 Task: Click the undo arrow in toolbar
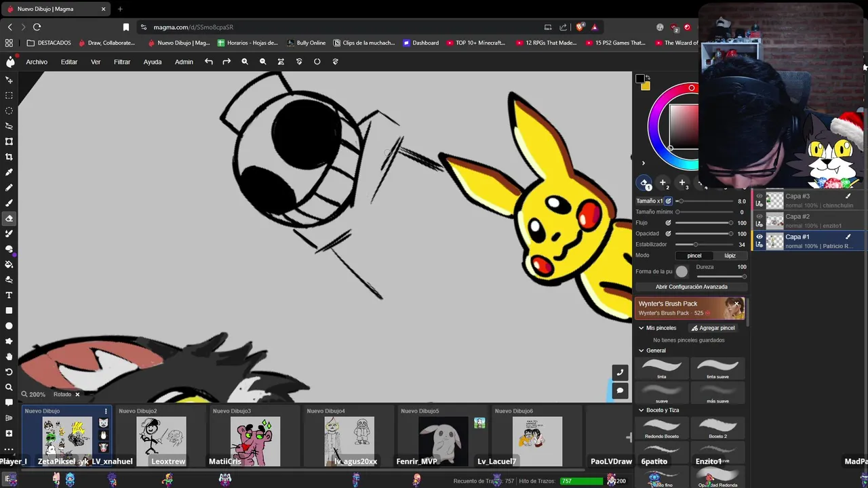click(x=209, y=62)
